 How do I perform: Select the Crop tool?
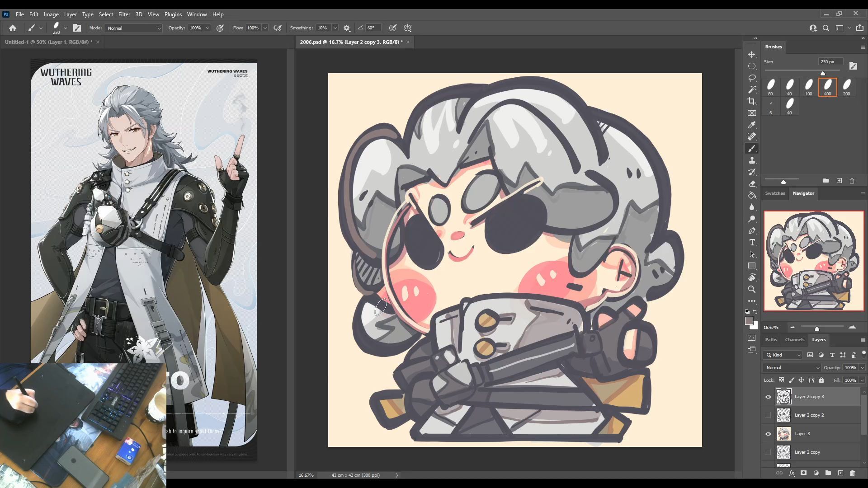(x=752, y=101)
